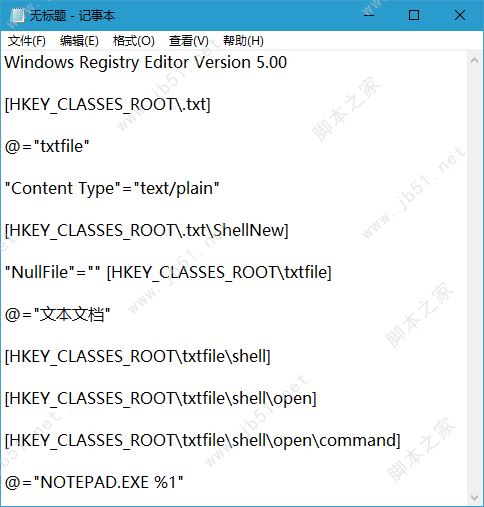Click the Notepad icon in title bar
Screen dimensions: 484x507
coord(17,15)
